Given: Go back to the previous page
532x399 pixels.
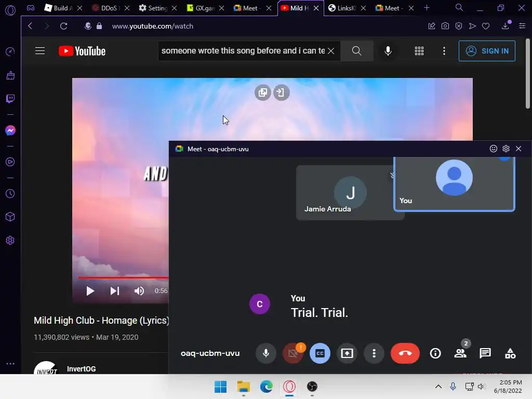Looking at the screenshot, I should [x=30, y=26].
